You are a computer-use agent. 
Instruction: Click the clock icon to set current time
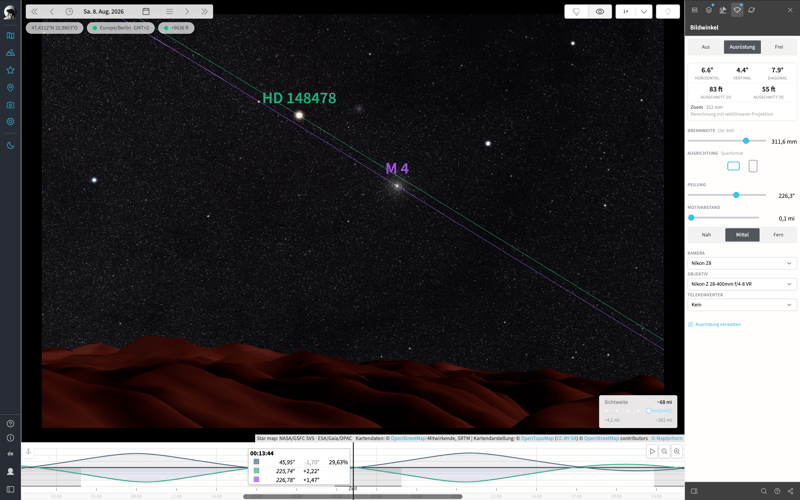click(x=69, y=11)
